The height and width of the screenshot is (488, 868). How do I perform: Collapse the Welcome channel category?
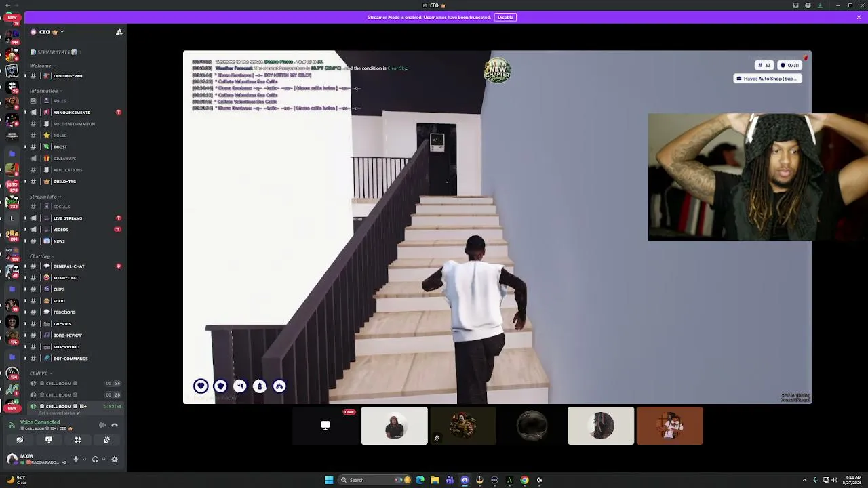click(x=43, y=66)
